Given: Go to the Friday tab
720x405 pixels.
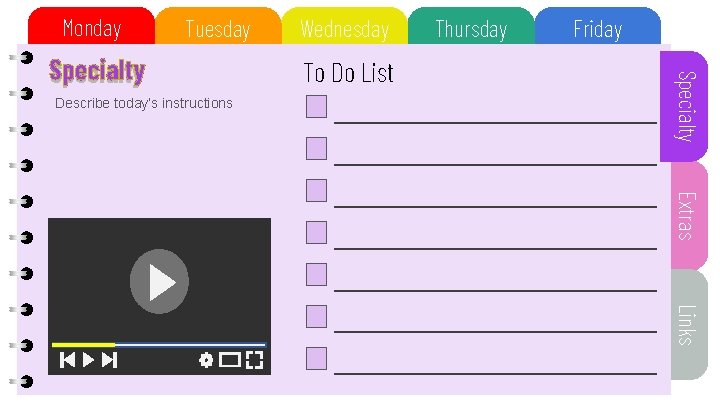Looking at the screenshot, I should (x=597, y=28).
